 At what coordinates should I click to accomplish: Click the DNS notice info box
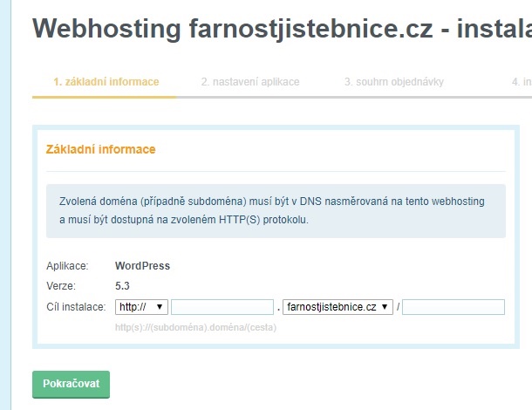click(x=275, y=210)
